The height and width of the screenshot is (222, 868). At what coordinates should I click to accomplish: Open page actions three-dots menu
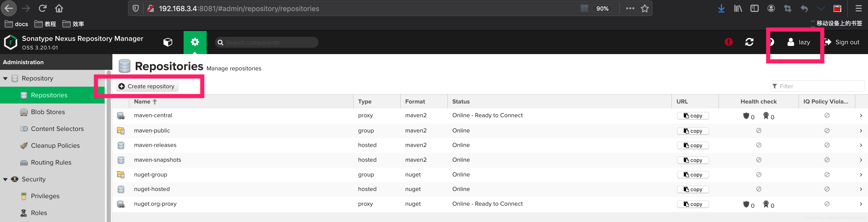[x=630, y=9]
